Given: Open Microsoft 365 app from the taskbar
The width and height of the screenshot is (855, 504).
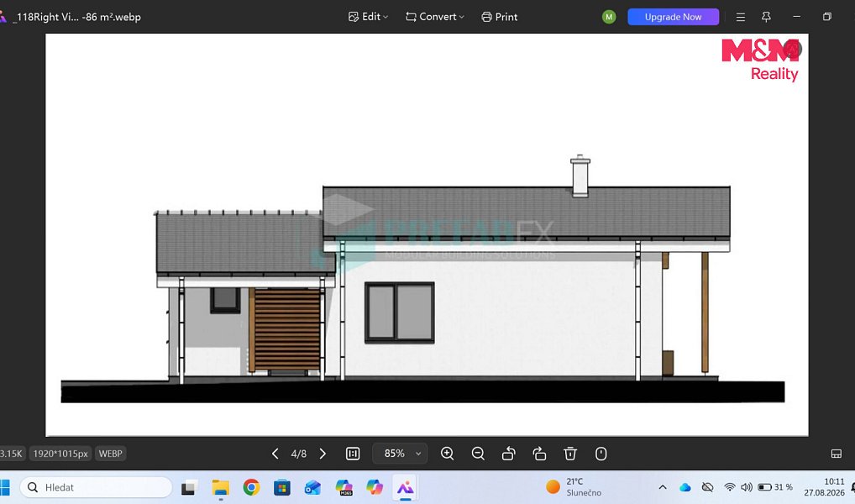Looking at the screenshot, I should [x=344, y=487].
